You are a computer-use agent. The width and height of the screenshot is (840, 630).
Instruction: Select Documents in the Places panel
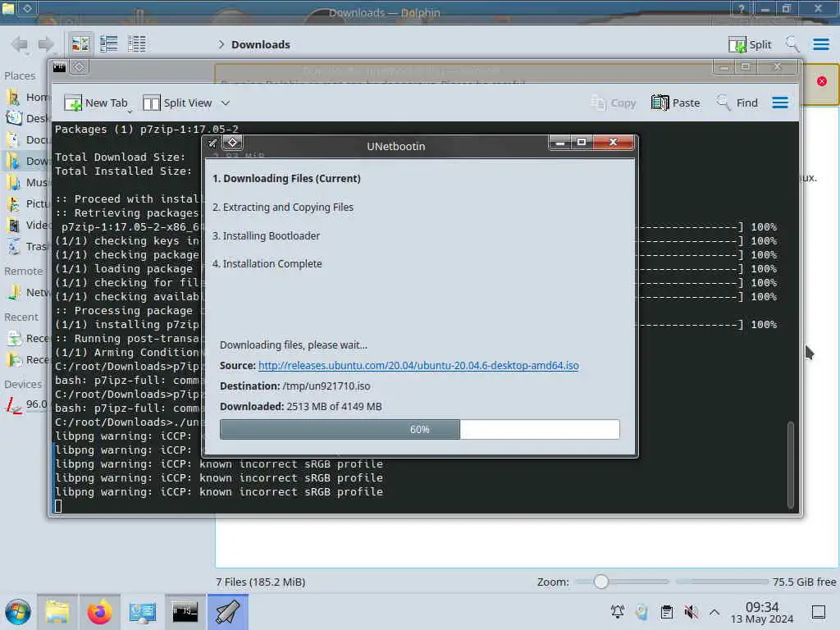(27, 139)
